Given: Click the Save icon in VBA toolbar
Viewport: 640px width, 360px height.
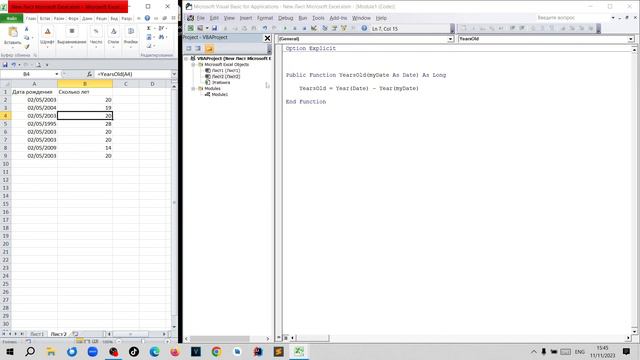Looking at the screenshot, I should tap(214, 28).
